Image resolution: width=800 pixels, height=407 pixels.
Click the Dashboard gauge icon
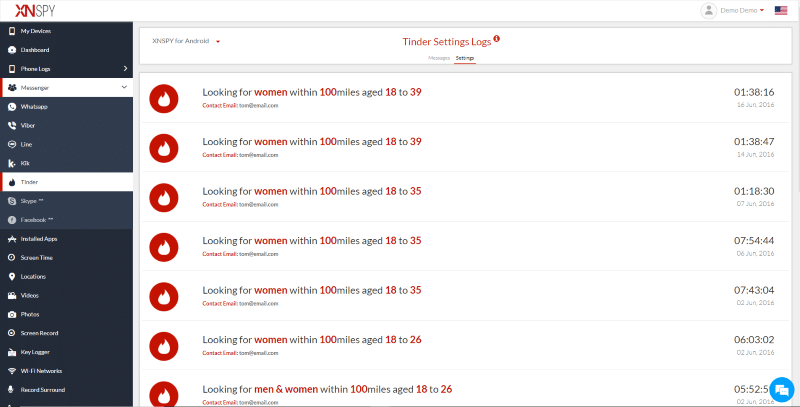pyautogui.click(x=12, y=50)
